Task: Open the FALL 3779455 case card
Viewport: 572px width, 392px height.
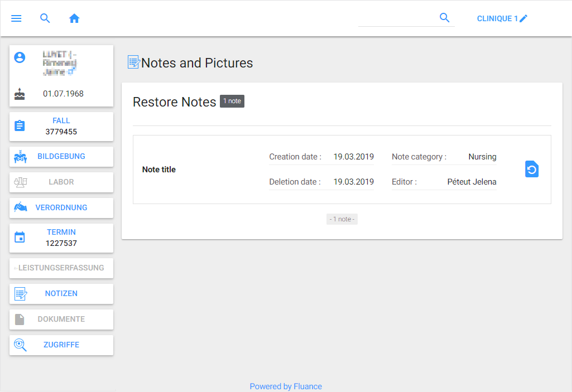Action: [61, 127]
